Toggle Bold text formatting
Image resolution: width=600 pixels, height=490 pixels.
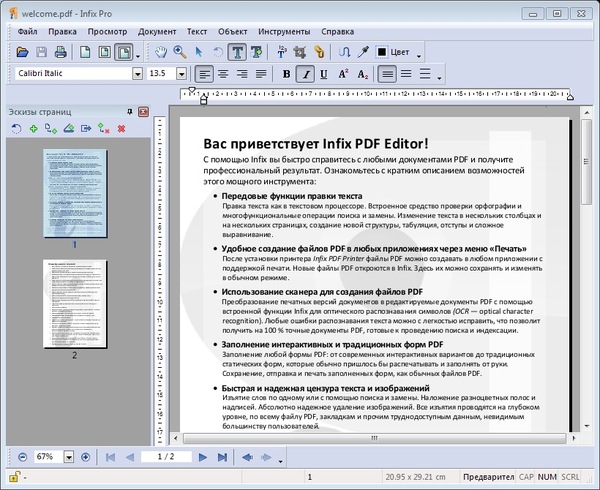coord(286,74)
